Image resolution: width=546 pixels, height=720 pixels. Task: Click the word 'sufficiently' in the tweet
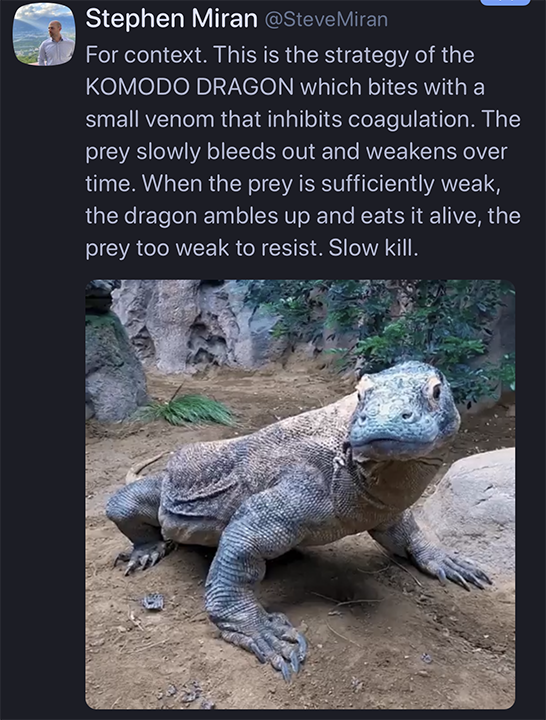pyautogui.click(x=378, y=184)
